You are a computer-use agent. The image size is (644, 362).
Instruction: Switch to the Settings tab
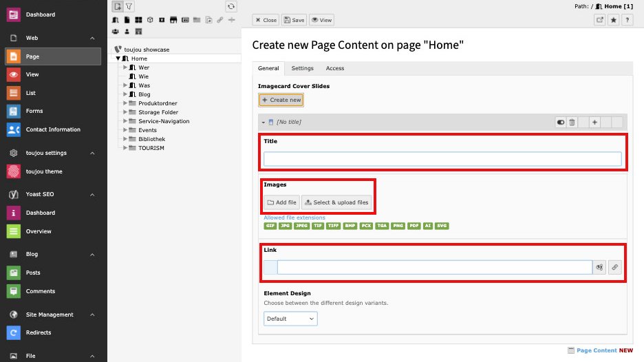(302, 68)
